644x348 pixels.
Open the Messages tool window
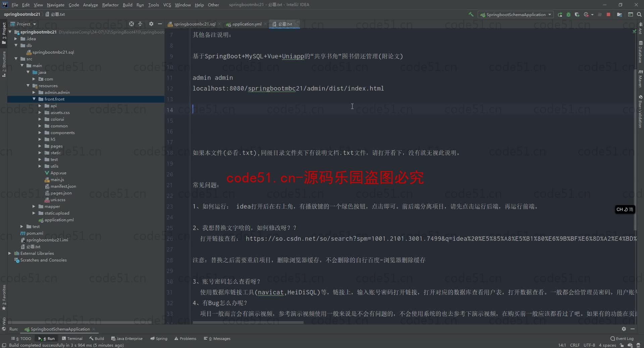tap(217, 338)
